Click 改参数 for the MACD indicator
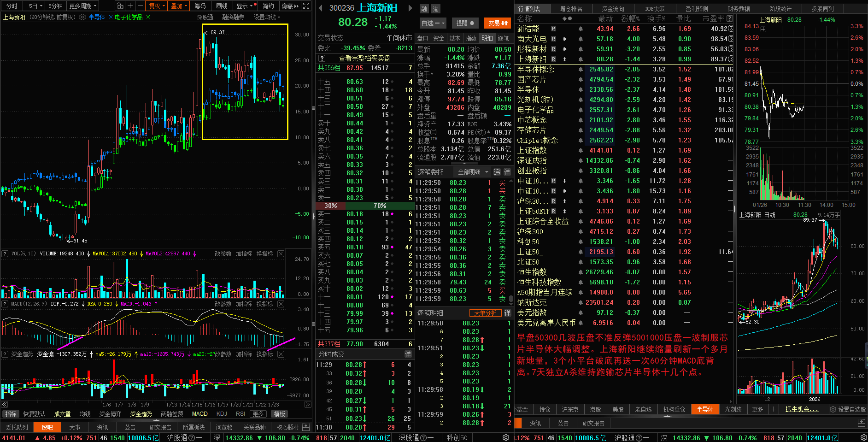The height and width of the screenshot is (442, 868). pos(223,304)
